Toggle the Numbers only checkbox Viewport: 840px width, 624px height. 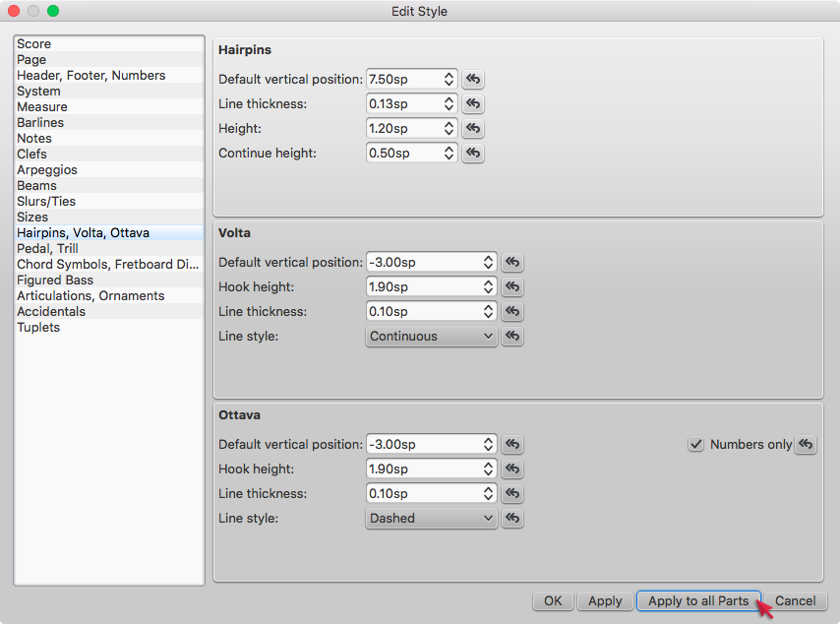coord(695,444)
